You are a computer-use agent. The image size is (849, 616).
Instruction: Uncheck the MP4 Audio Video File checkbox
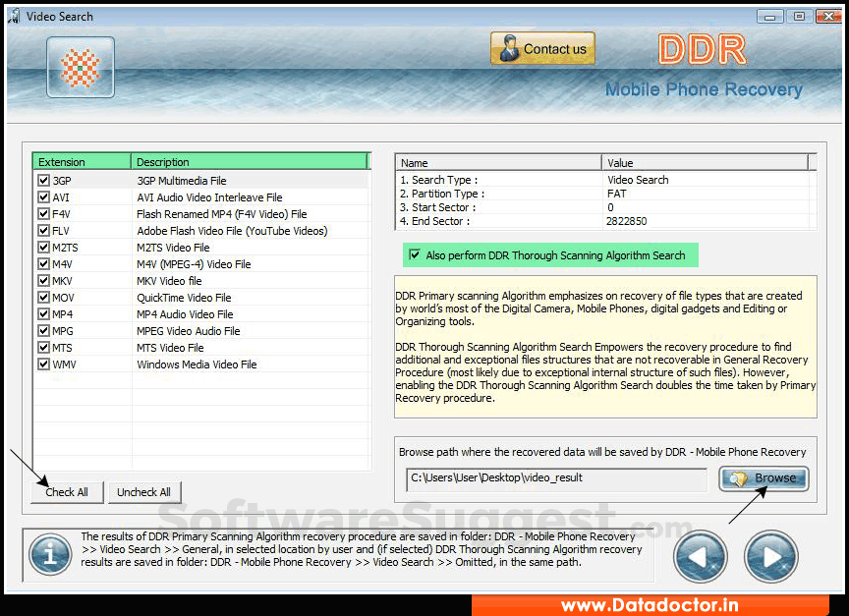[43, 313]
